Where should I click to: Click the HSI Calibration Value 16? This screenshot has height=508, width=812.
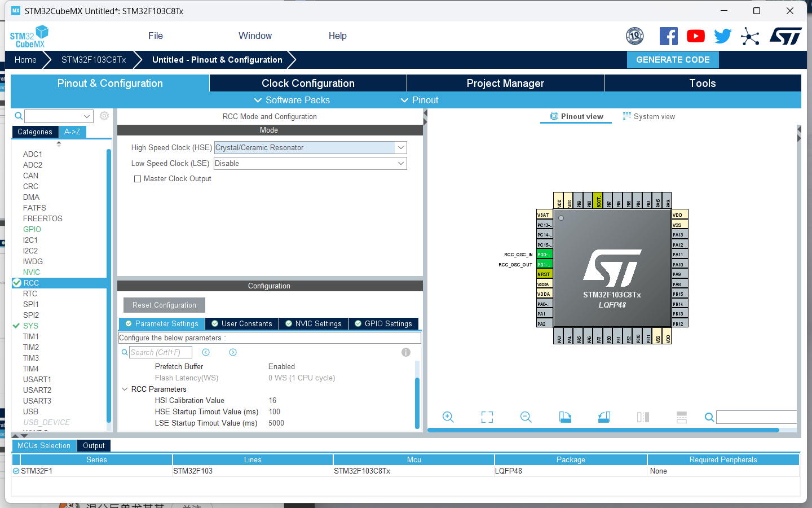(272, 400)
